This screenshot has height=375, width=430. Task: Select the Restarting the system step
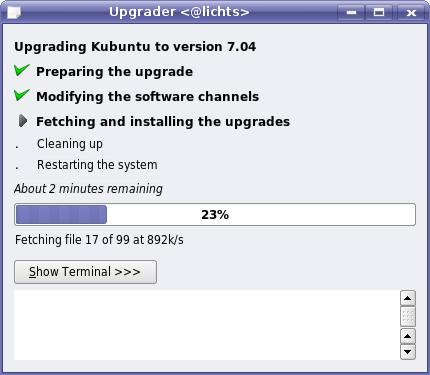click(x=97, y=165)
